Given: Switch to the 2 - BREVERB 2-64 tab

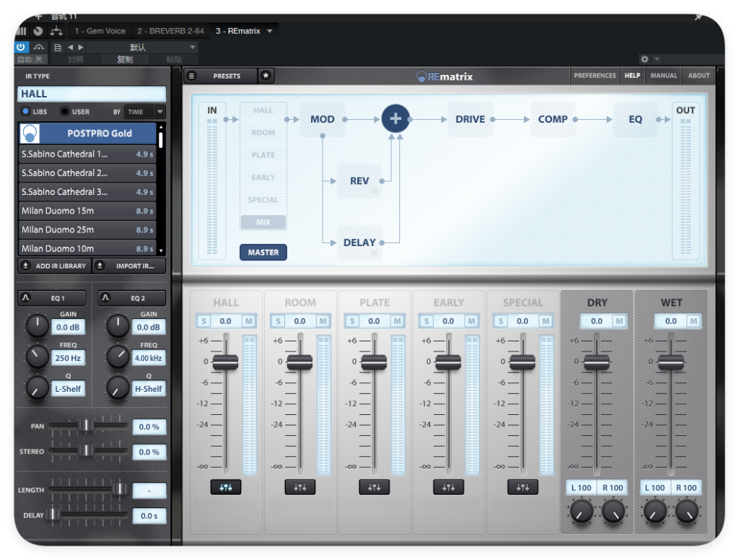Looking at the screenshot, I should pos(170,31).
